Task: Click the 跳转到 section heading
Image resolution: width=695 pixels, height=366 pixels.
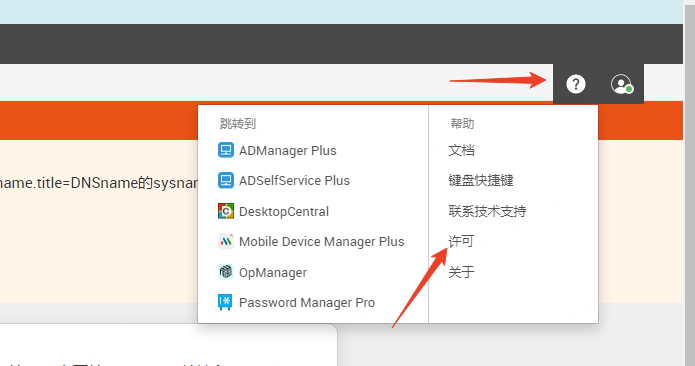Action: tap(238, 124)
